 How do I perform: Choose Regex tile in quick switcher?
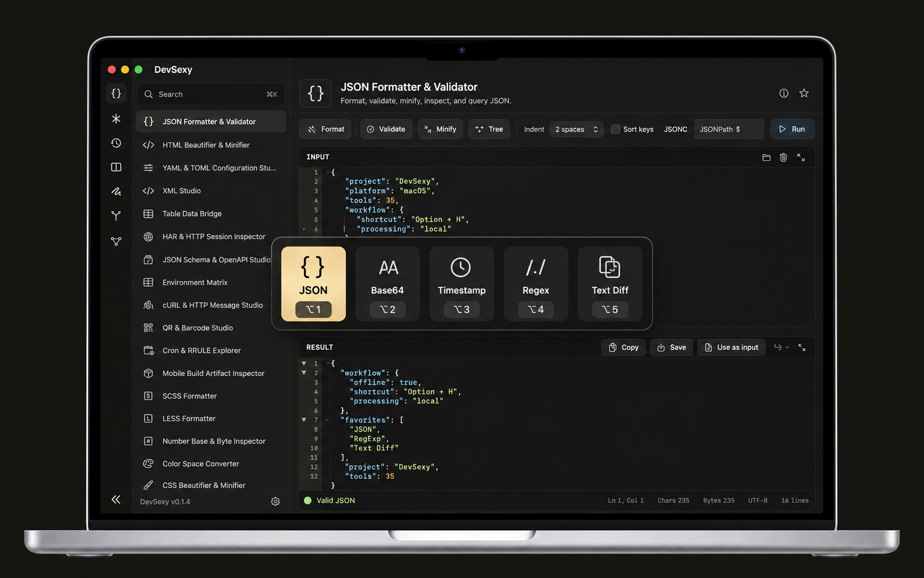point(536,284)
